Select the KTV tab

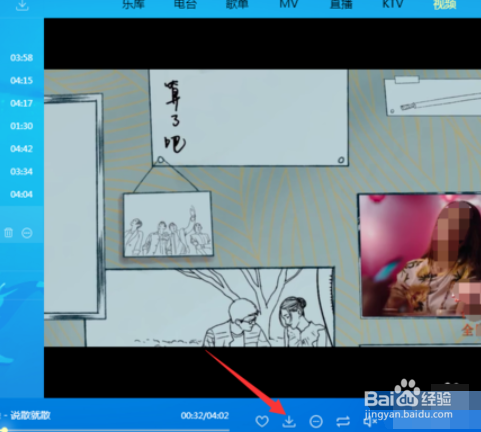point(393,4)
